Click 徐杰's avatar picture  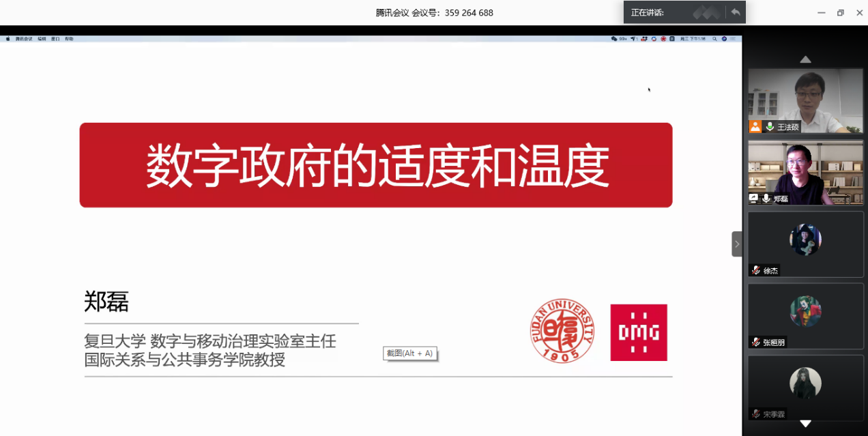pyautogui.click(x=805, y=239)
